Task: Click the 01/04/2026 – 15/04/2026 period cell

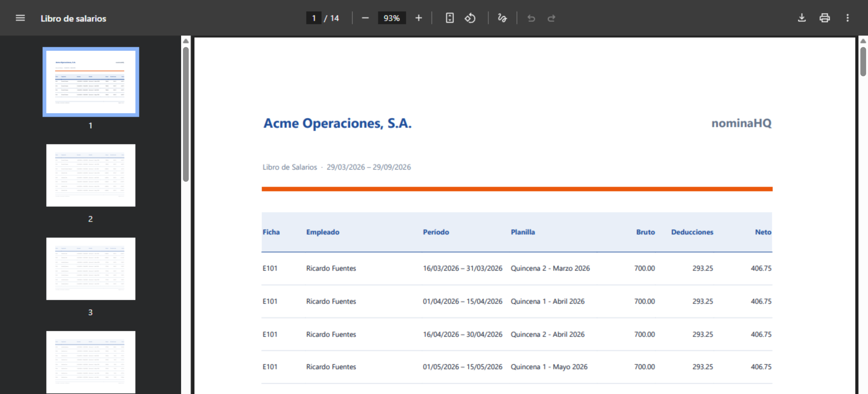Action: click(462, 301)
